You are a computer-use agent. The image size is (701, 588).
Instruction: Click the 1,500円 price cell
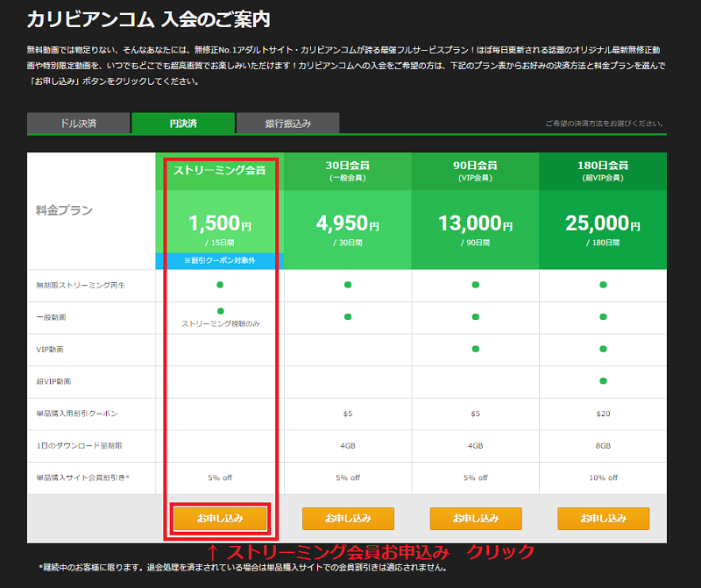[220, 226]
